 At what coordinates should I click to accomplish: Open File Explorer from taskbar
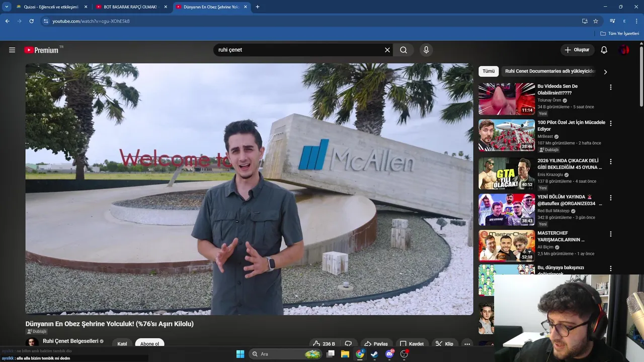[x=345, y=354]
